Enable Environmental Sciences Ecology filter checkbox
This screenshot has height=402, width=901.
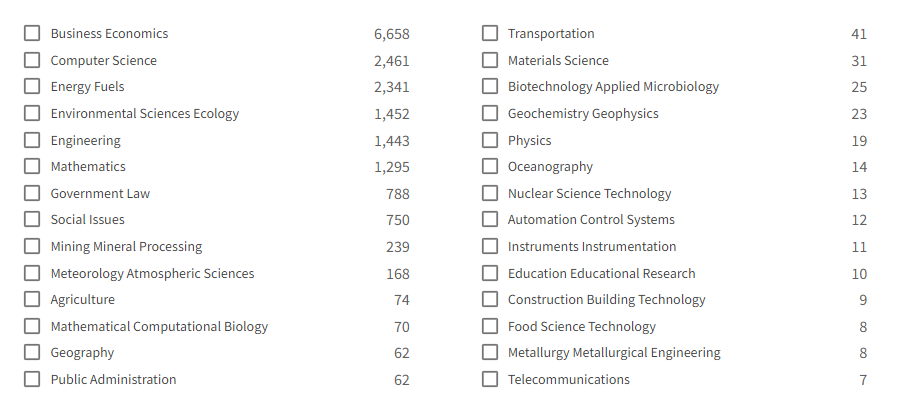[x=32, y=113]
